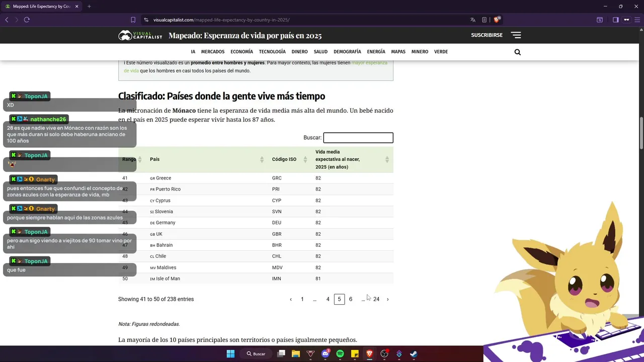Open Steam from the taskbar
Screen dimensions: 644x362
pyautogui.click(x=414, y=353)
